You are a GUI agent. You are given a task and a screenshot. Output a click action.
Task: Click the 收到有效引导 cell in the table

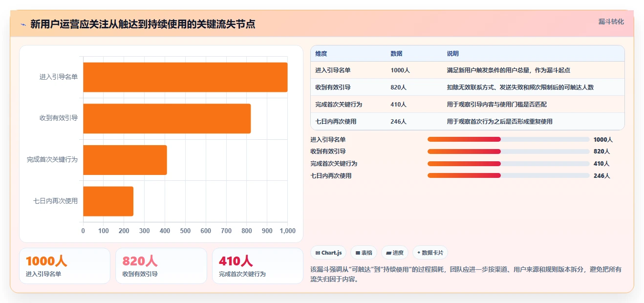click(x=333, y=87)
